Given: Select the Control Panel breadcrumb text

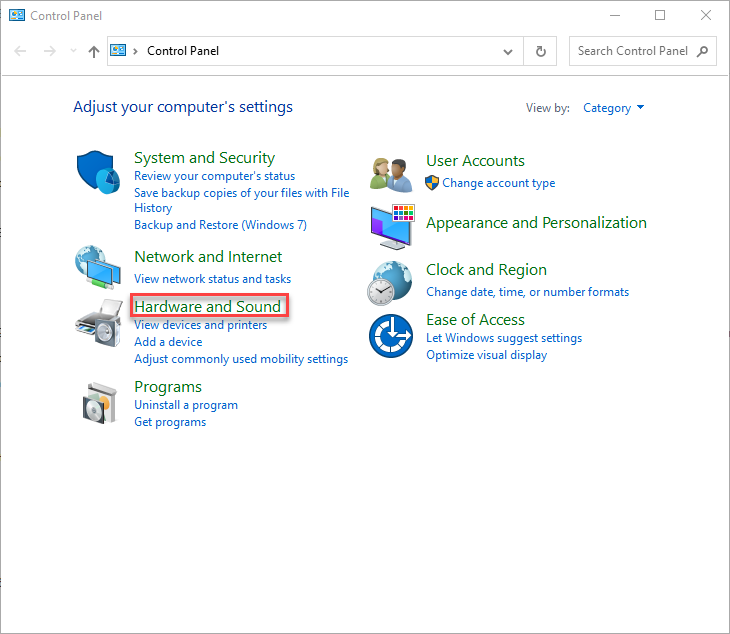Looking at the screenshot, I should click(x=183, y=51).
